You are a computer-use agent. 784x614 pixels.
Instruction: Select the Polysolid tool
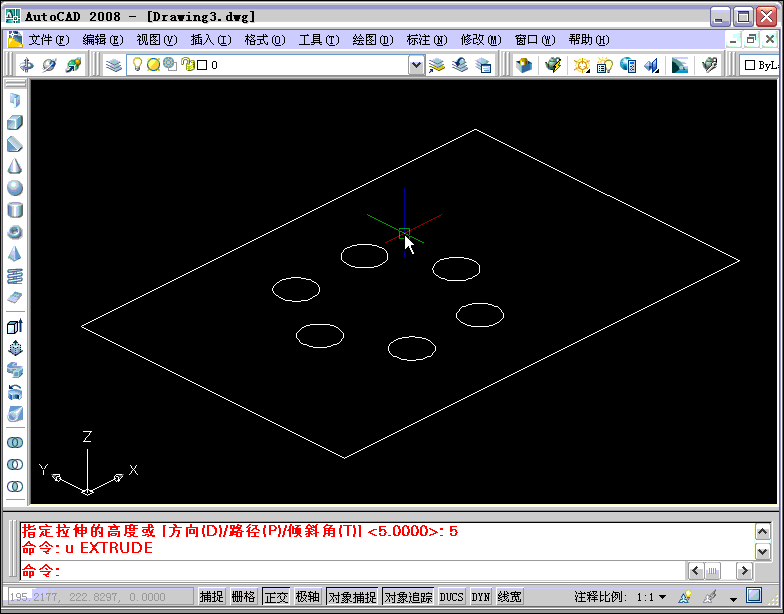coord(15,100)
